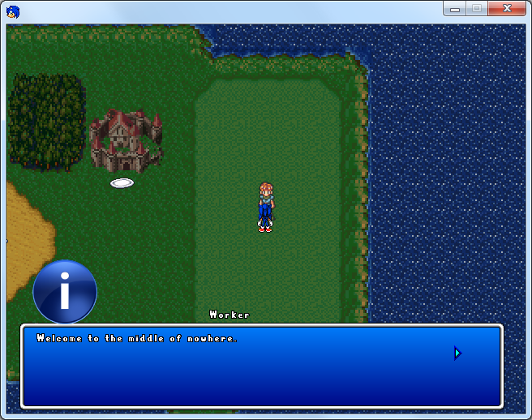
Task: Click the white oval disc below the castle
Action: tap(122, 183)
